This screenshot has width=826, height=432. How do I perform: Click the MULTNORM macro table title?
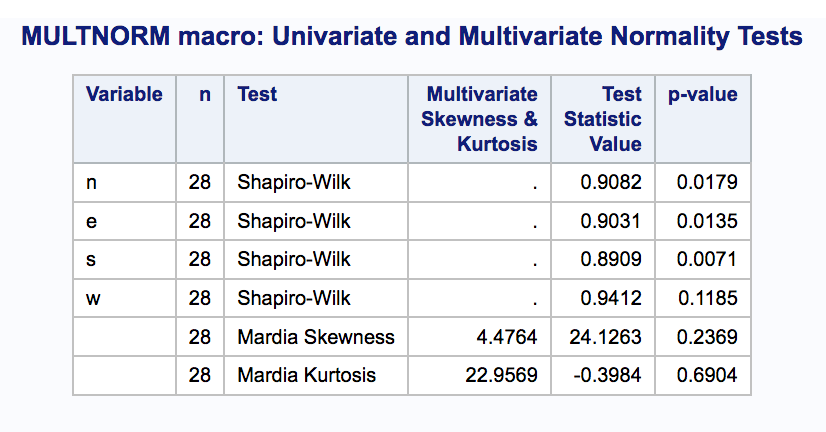412,38
